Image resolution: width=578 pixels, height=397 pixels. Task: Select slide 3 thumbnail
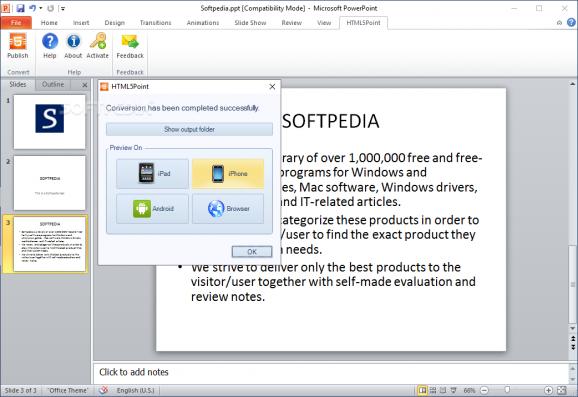[49, 244]
